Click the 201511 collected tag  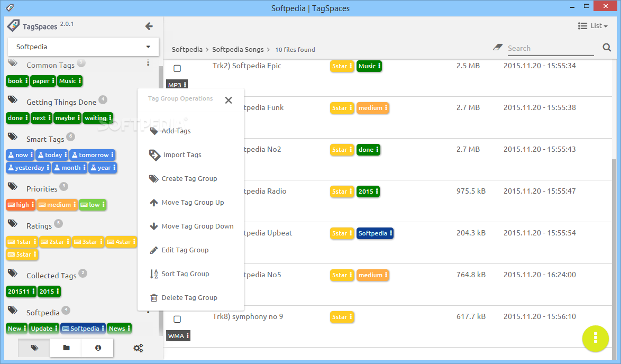pos(21,292)
